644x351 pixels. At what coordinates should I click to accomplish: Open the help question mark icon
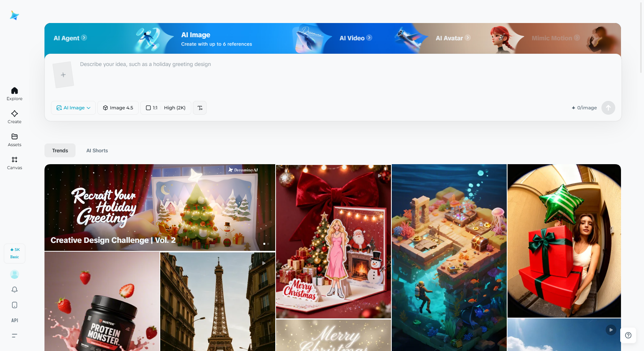click(x=628, y=335)
